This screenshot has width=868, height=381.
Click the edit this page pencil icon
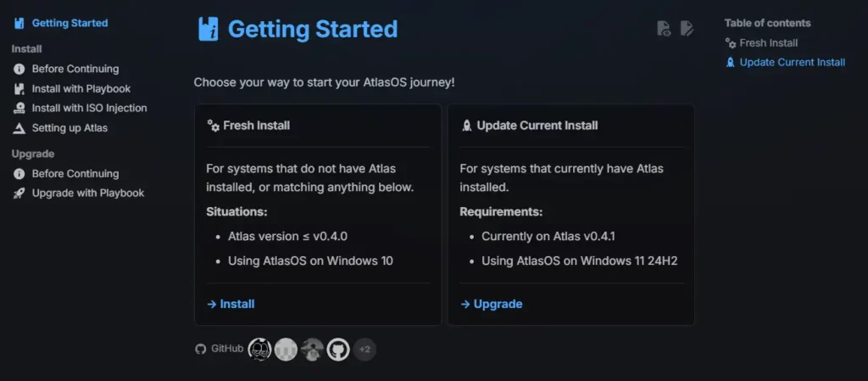tap(687, 29)
